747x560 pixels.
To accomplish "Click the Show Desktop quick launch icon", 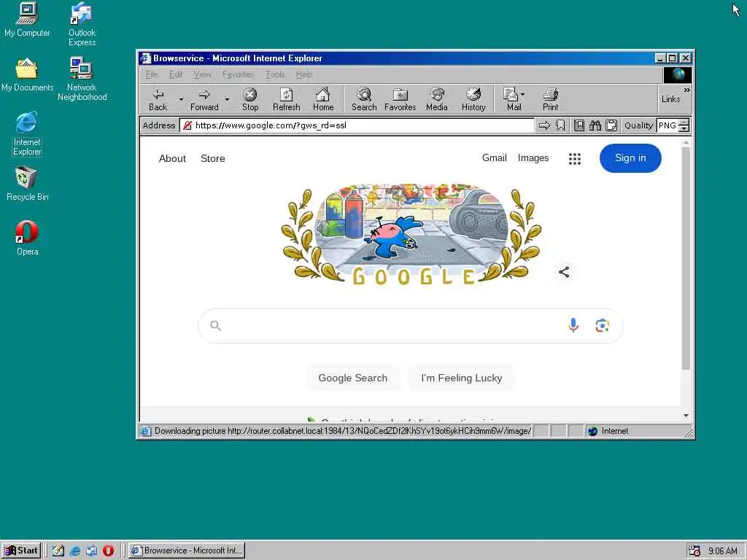I will tap(58, 551).
